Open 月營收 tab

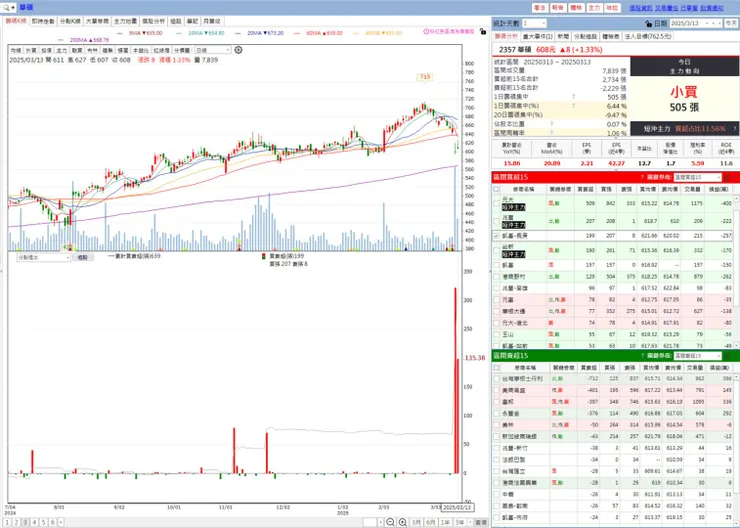[211, 21]
